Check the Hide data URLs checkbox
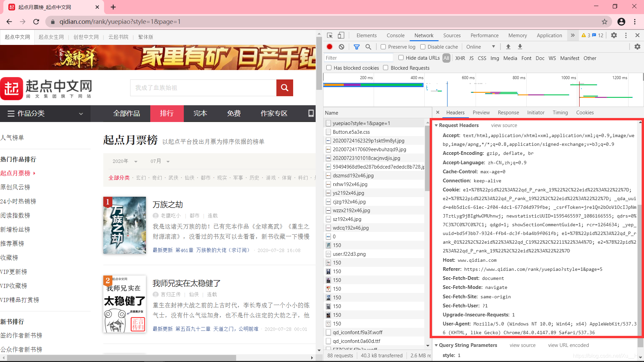The image size is (644, 362). pos(401,58)
